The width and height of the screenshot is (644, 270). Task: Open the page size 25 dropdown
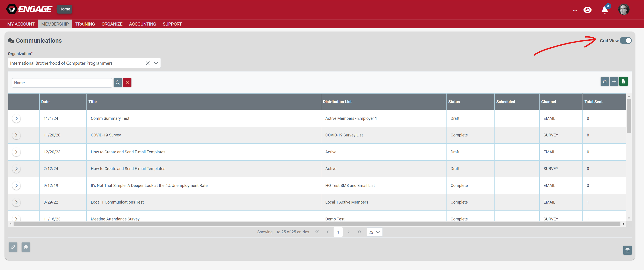click(374, 232)
